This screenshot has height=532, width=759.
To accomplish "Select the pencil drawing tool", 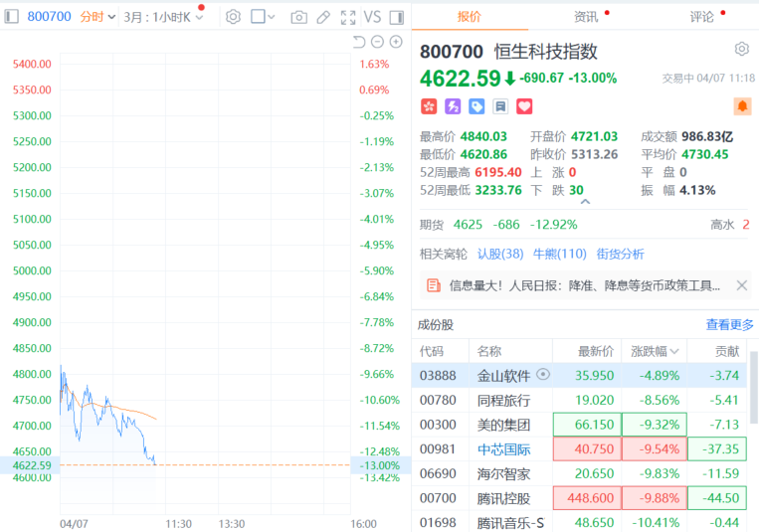I will 323,17.
